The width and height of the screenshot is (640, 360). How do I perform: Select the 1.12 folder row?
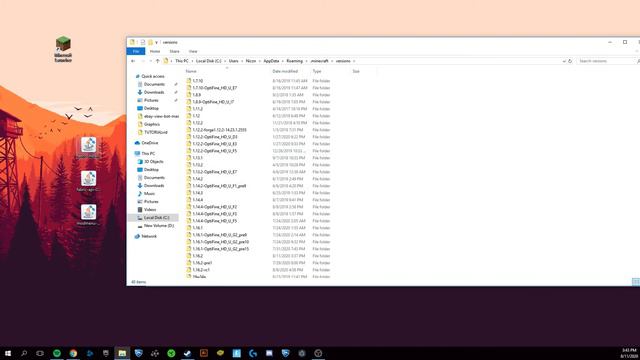[x=196, y=116]
